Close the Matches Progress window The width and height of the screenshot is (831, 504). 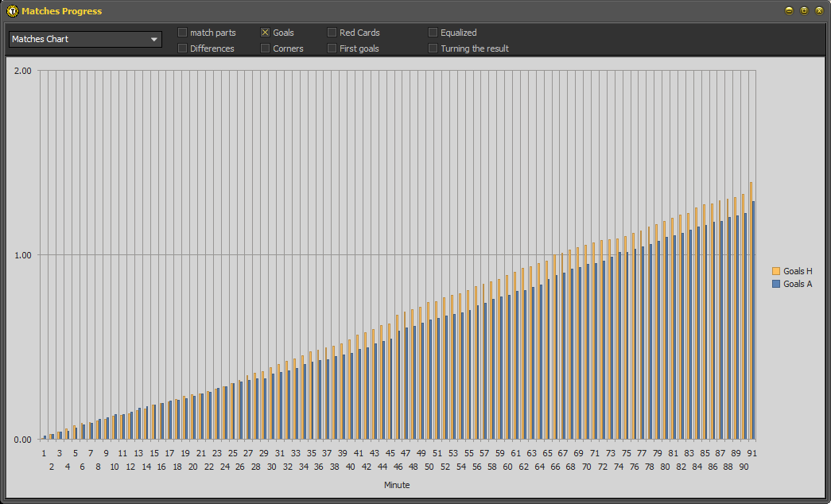819,11
